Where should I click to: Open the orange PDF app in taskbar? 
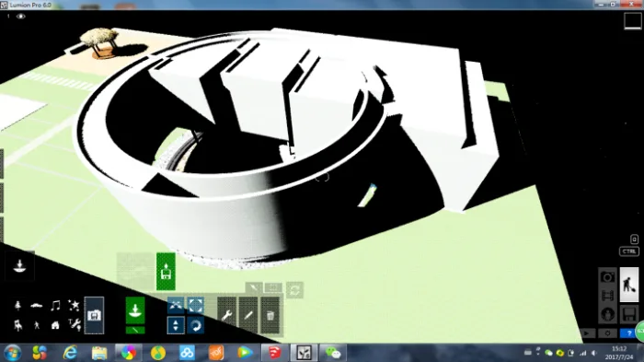[216, 353]
